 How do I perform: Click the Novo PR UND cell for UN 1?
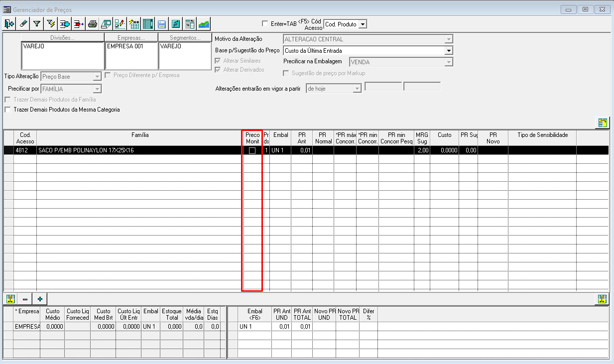click(x=325, y=327)
